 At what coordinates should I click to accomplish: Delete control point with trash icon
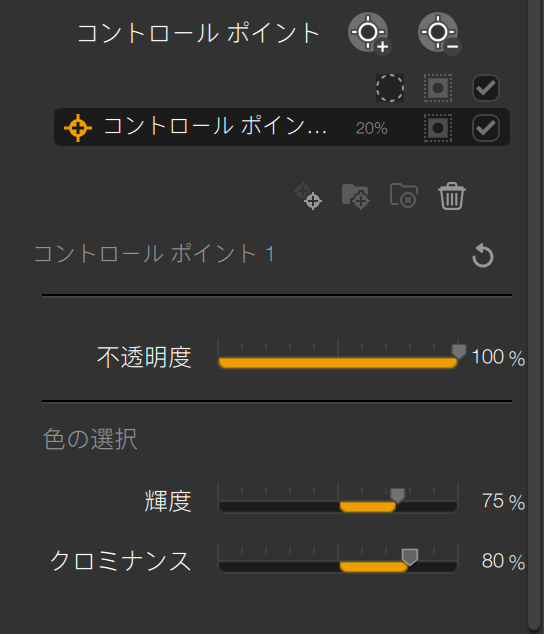[452, 196]
